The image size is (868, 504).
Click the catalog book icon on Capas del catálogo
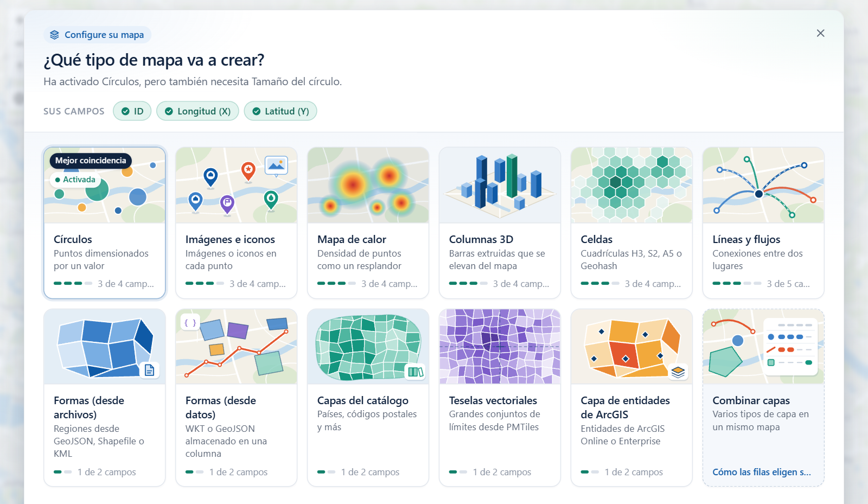click(416, 372)
